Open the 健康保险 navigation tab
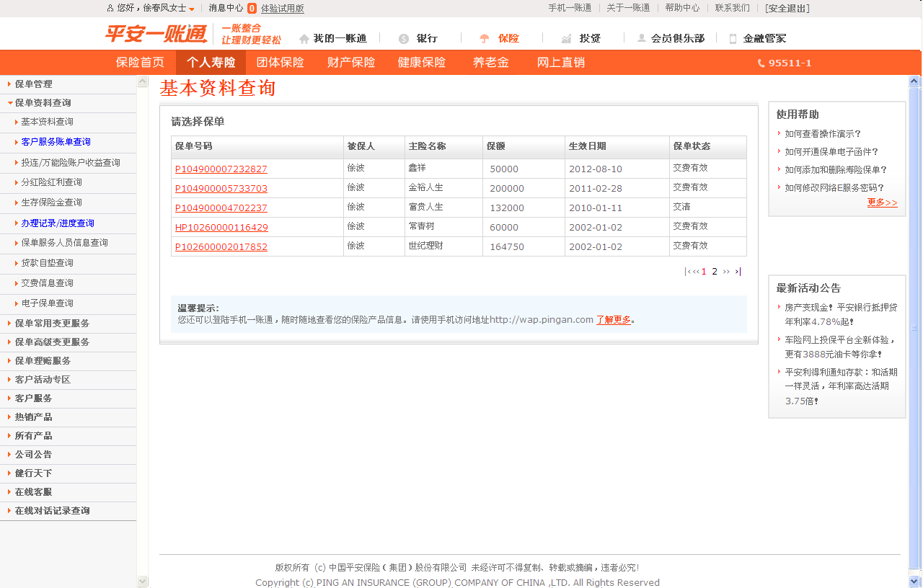The width and height of the screenshot is (923, 588). pyautogui.click(x=422, y=63)
